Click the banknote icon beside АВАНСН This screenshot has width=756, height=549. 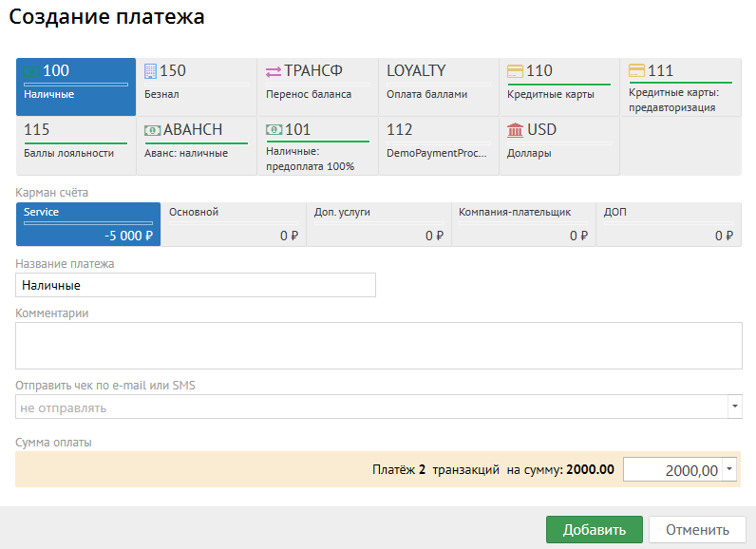152,130
